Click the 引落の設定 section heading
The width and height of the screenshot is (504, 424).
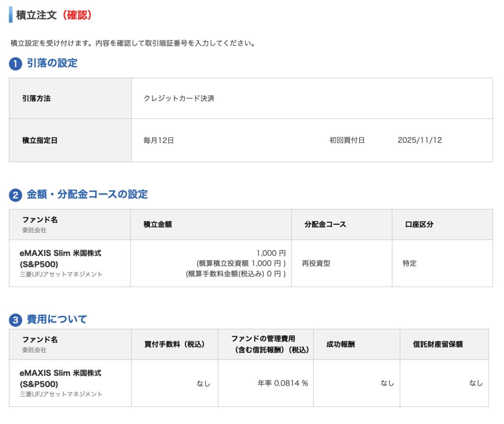52,63
